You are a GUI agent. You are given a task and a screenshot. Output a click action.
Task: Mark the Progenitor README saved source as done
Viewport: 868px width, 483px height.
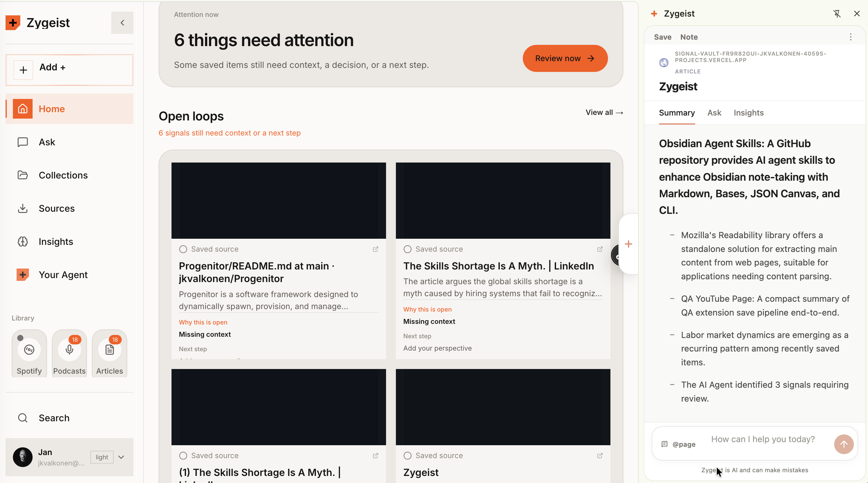click(x=183, y=249)
